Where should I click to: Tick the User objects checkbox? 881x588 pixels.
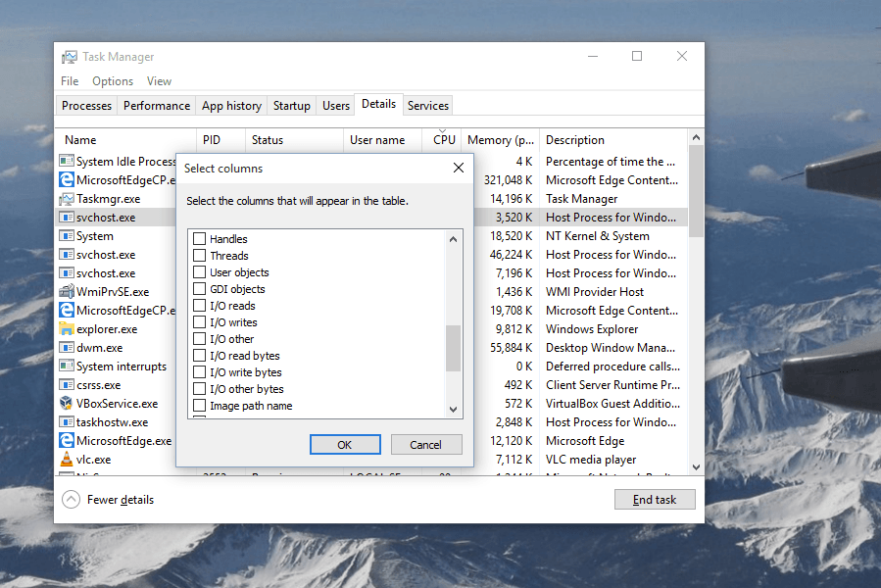coord(200,272)
